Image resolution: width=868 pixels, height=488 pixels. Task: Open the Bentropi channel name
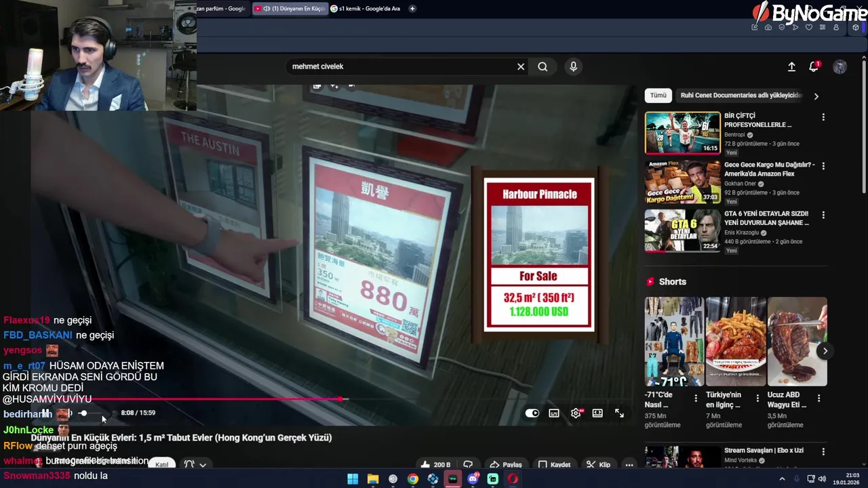click(x=734, y=135)
